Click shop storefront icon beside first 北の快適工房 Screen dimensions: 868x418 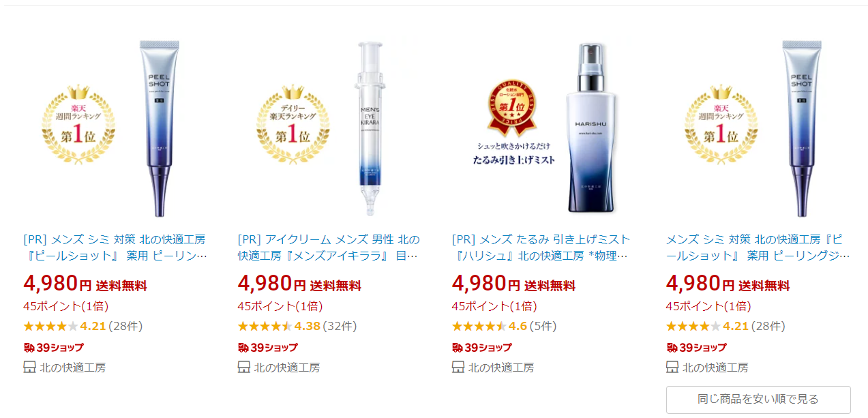pos(29,368)
